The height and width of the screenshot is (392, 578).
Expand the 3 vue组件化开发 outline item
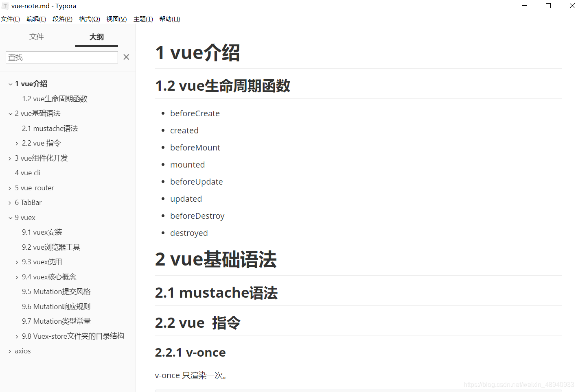tap(10, 159)
